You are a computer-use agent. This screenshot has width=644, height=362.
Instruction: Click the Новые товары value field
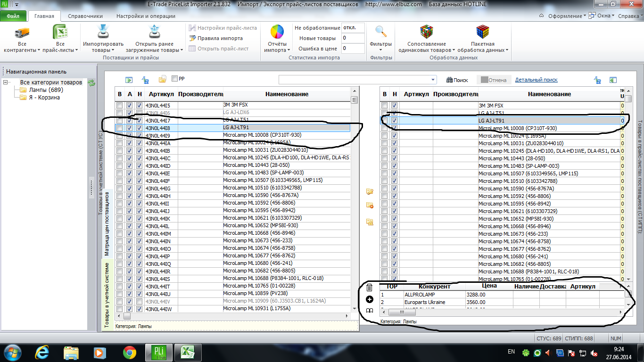353,38
